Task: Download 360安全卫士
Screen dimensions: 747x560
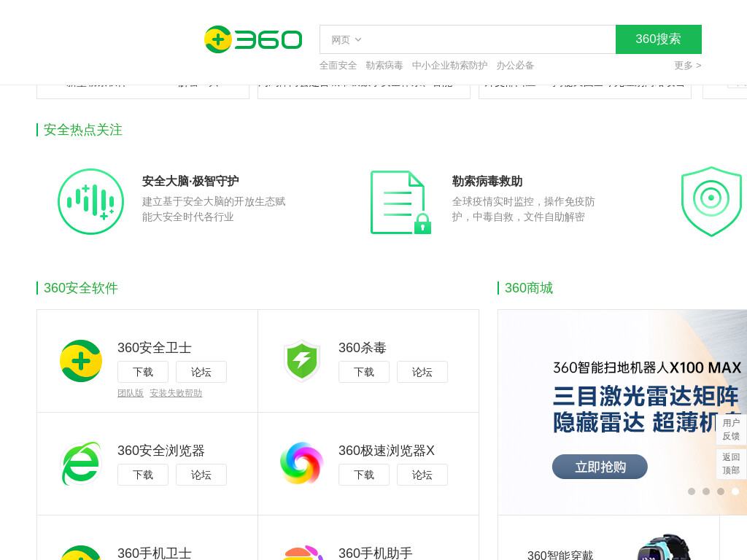Action: point(143,372)
